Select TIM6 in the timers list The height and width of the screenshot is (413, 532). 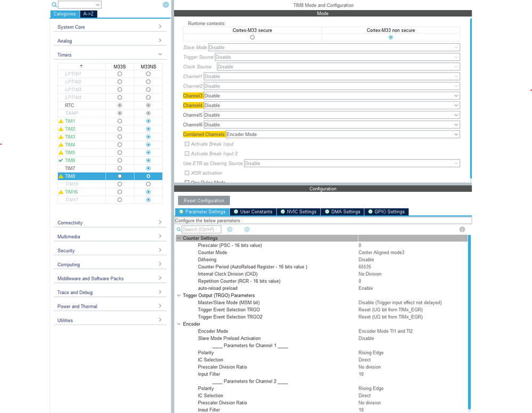pyautogui.click(x=70, y=160)
